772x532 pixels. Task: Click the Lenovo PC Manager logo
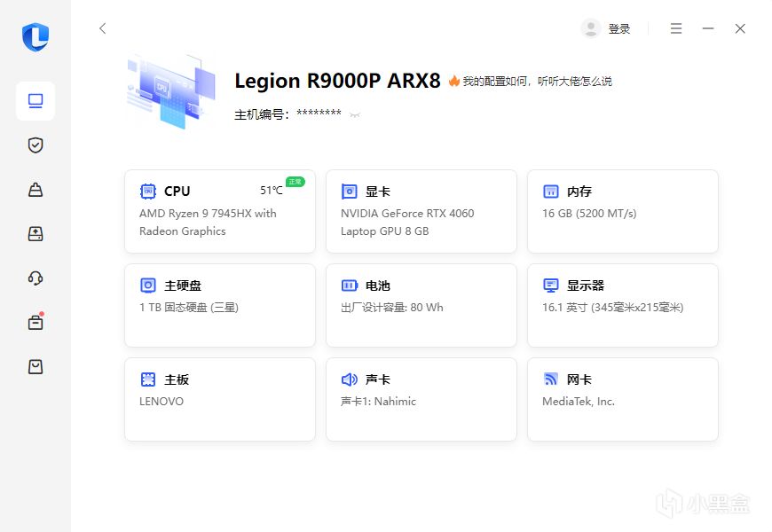click(x=35, y=37)
